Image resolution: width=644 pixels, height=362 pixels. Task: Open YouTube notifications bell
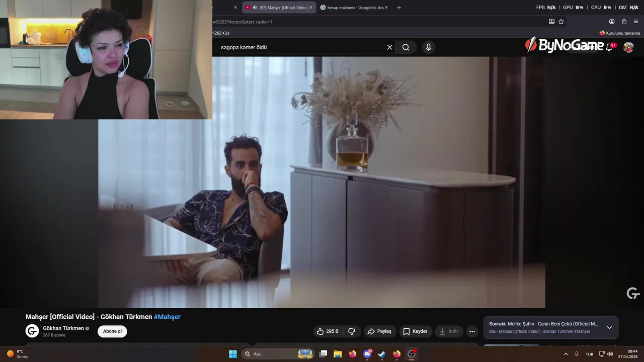(x=609, y=47)
